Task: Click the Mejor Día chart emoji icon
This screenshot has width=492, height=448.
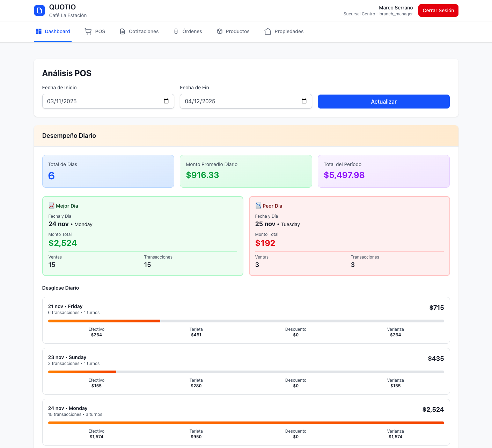Action: coord(51,206)
